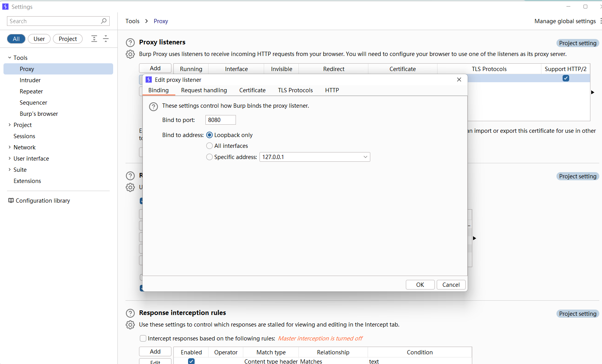Click the collapse all sections icon
Image resolution: width=602 pixels, height=364 pixels.
click(106, 39)
